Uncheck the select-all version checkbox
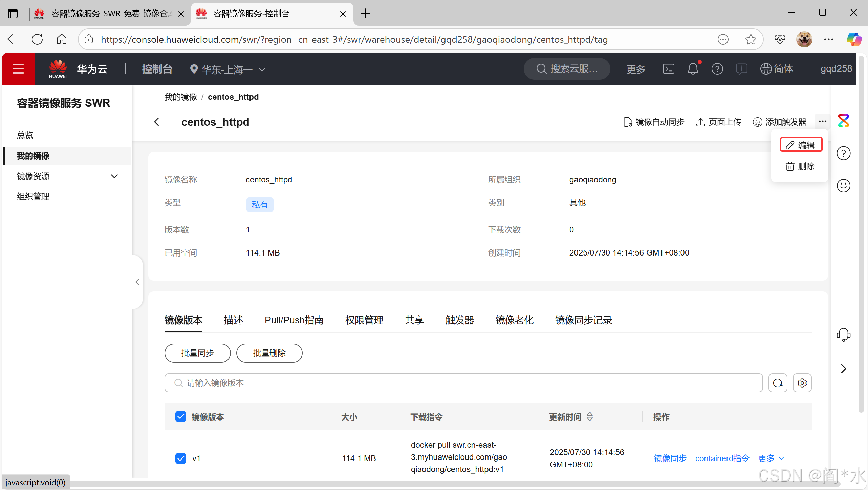 coord(181,417)
